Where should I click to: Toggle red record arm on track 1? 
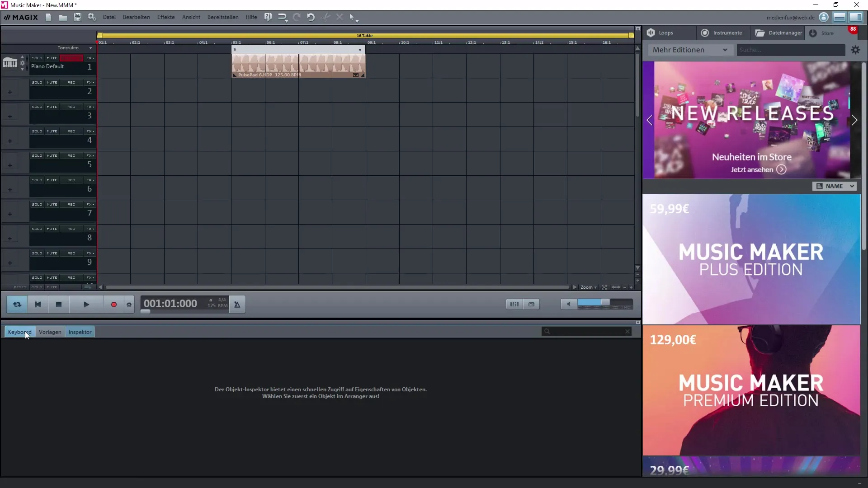pos(71,58)
